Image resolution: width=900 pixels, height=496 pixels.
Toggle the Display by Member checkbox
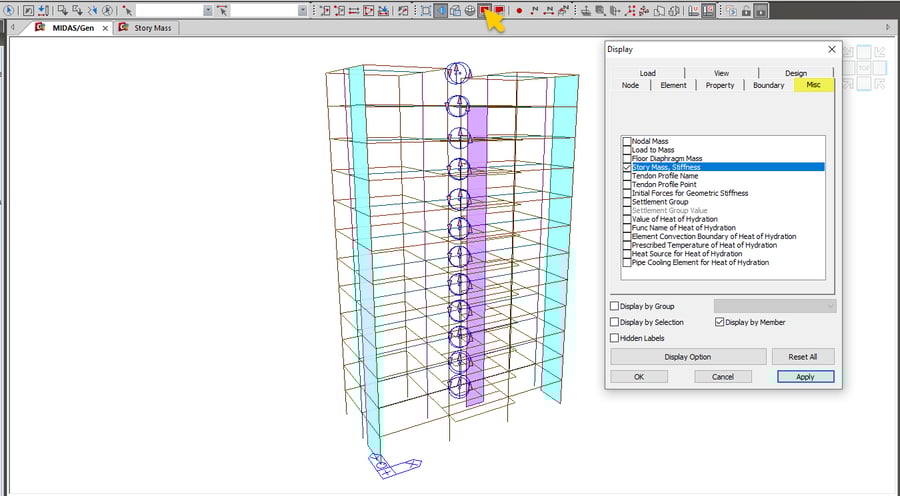[x=719, y=322]
